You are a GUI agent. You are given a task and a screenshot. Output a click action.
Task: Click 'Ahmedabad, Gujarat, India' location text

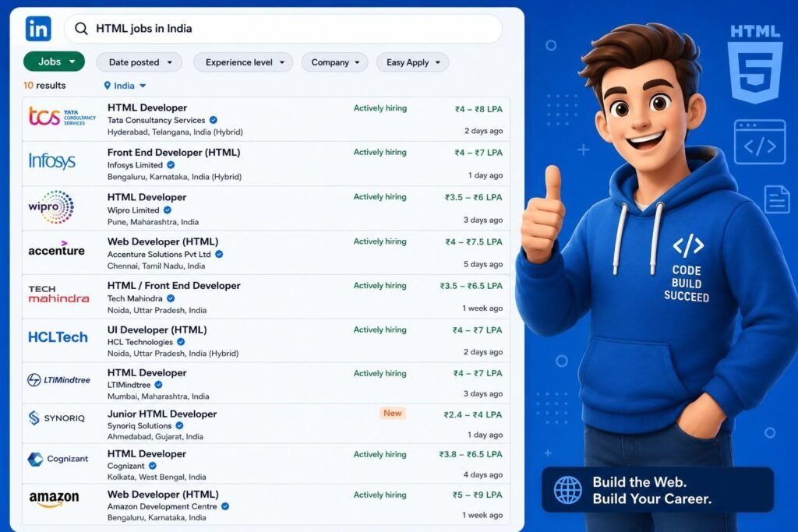pyautogui.click(x=155, y=436)
